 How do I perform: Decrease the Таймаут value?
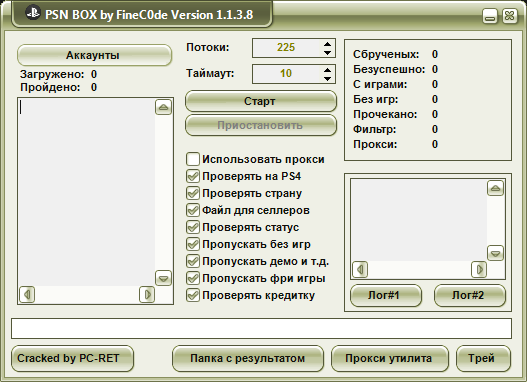tap(327, 79)
